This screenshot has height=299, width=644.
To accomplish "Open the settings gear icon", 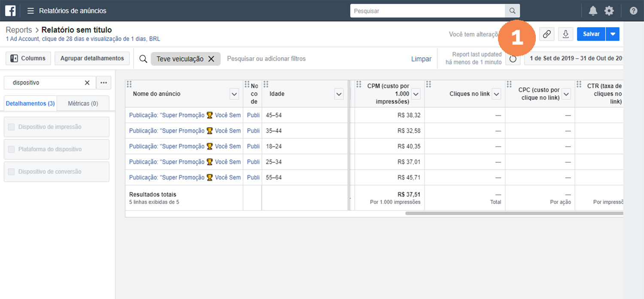I will pos(609,11).
